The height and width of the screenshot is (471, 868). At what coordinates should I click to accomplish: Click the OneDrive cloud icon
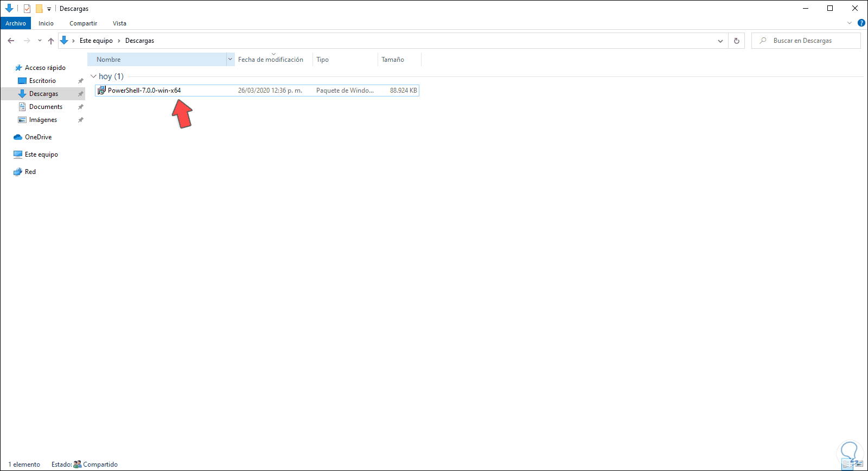(x=18, y=137)
